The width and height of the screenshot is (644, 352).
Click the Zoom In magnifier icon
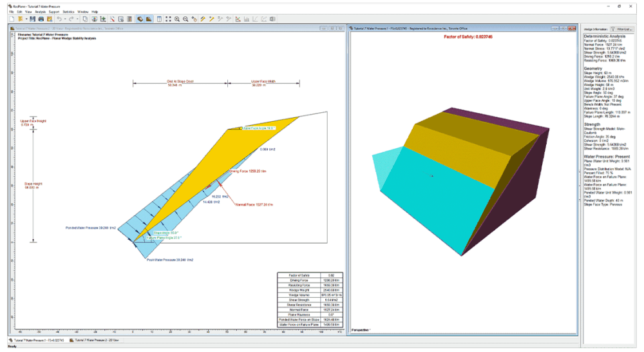[x=177, y=19]
